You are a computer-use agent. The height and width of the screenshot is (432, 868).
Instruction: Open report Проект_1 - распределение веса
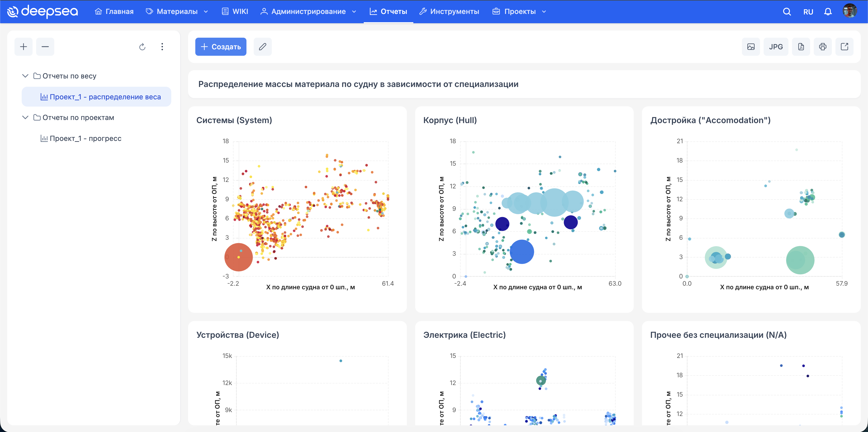click(96, 97)
